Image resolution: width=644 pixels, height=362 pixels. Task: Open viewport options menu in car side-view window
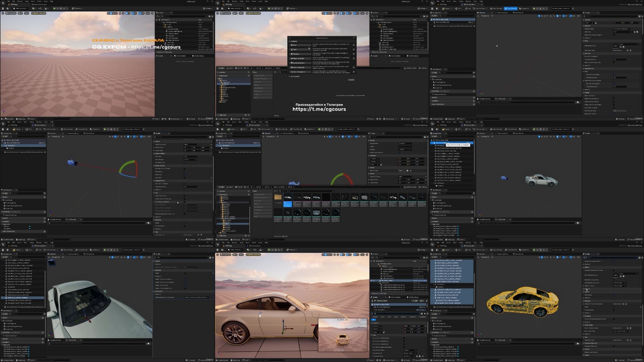217,255
